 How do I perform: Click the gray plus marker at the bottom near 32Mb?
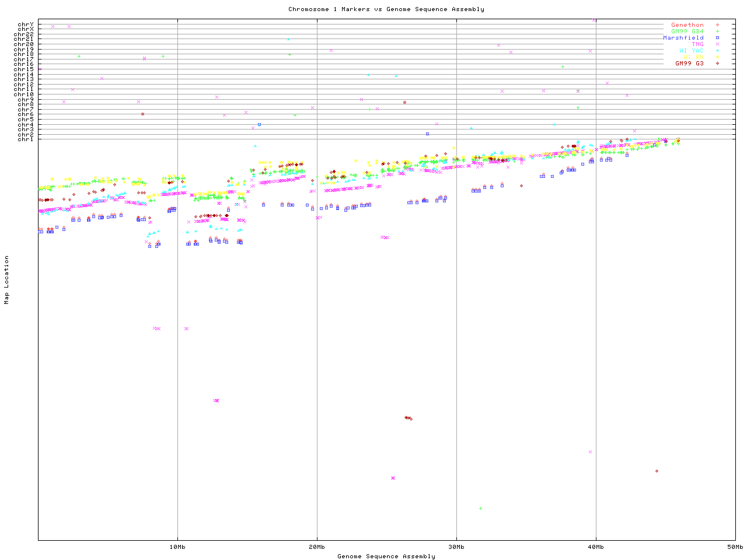click(480, 509)
